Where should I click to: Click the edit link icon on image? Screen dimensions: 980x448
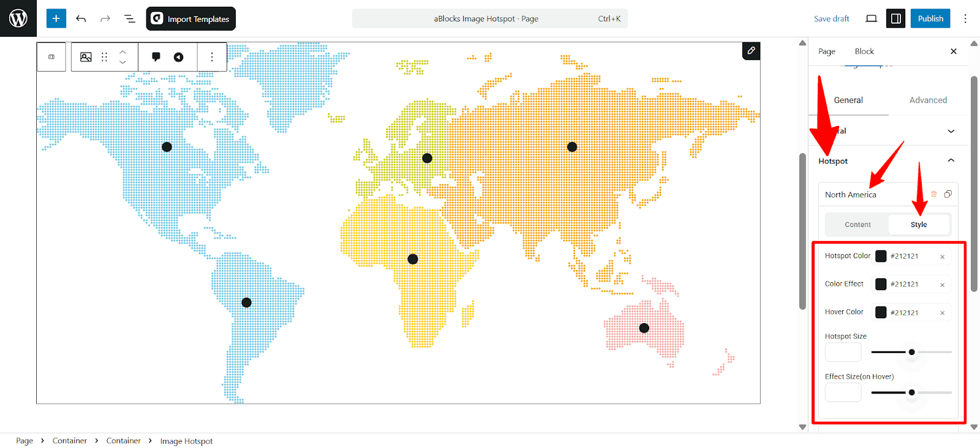(x=751, y=51)
